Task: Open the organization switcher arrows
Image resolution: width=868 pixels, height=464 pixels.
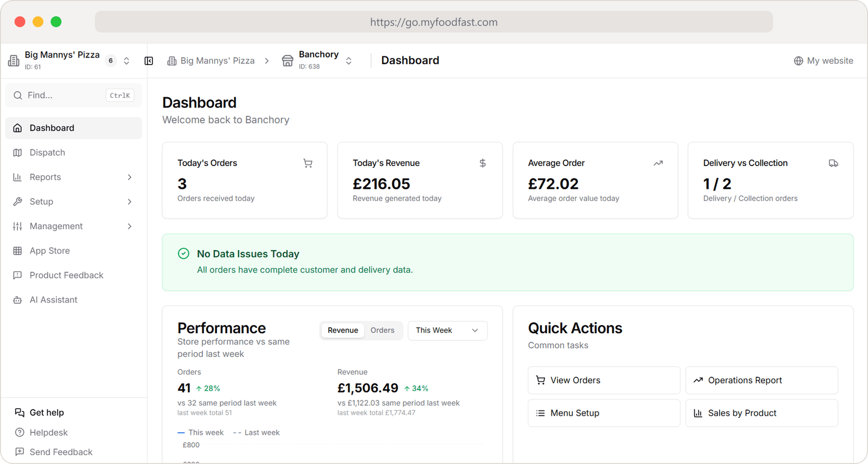Action: (126, 61)
